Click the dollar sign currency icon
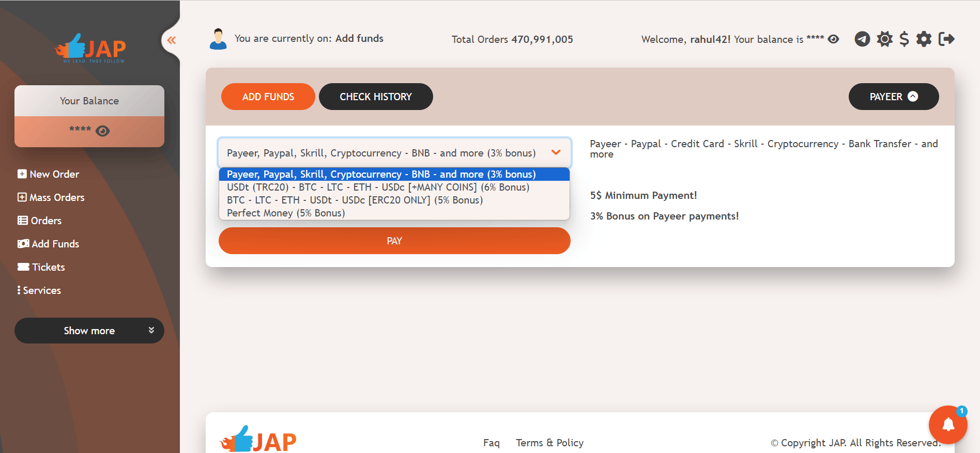 click(904, 39)
